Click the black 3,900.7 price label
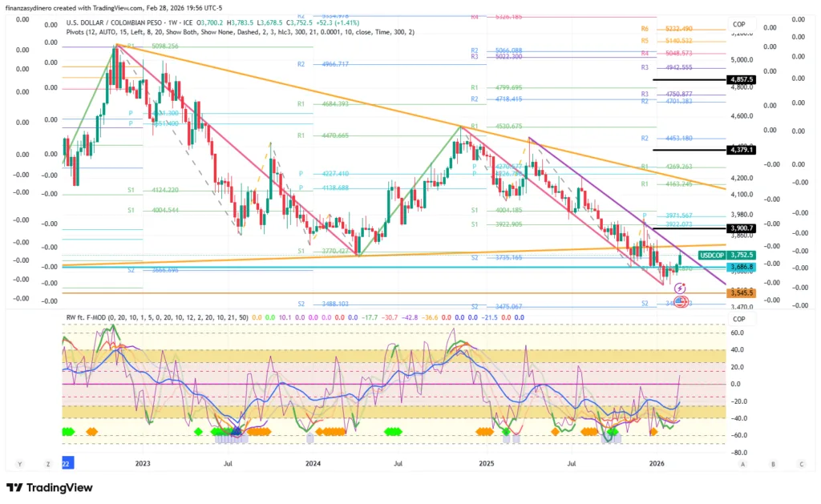This screenshot has height=504, width=821. pyautogui.click(x=741, y=228)
